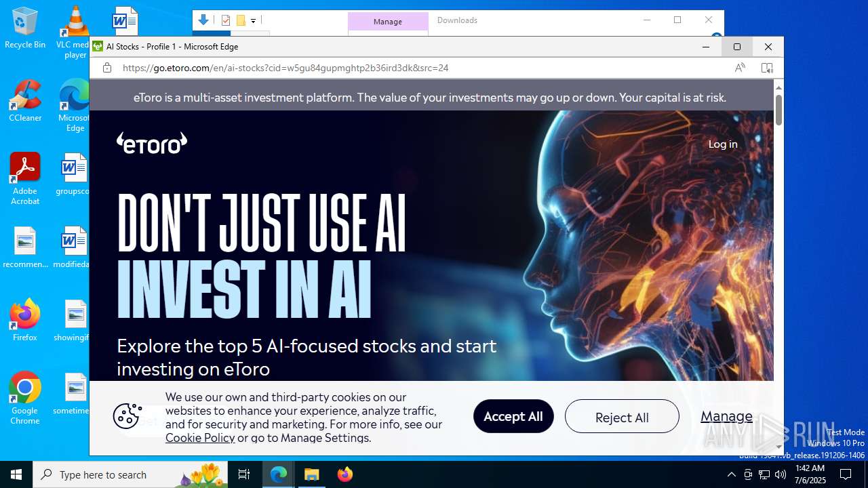Click File Explorer icon in the taskbar
The image size is (868, 488).
(x=311, y=474)
